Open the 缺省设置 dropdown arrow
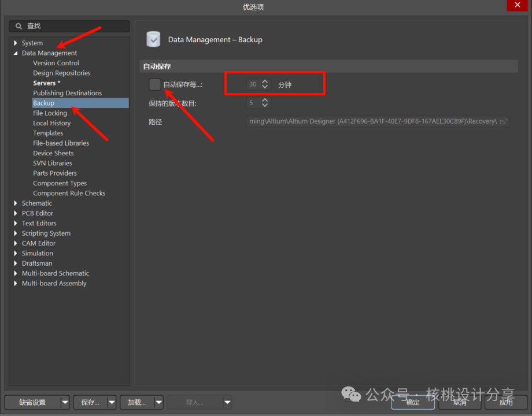Viewport: 532px width, 416px height. (x=65, y=402)
